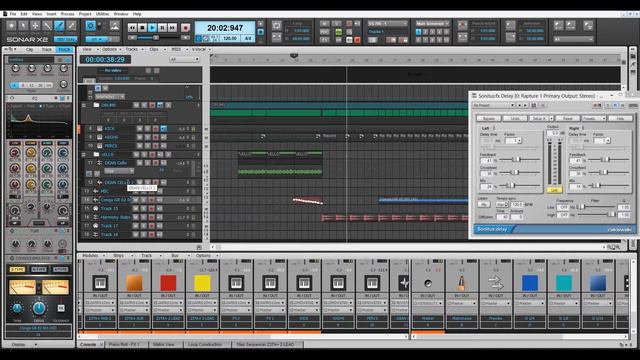Adjust the Left Feedback slider
640x360 pixels.
pyautogui.click(x=519, y=159)
